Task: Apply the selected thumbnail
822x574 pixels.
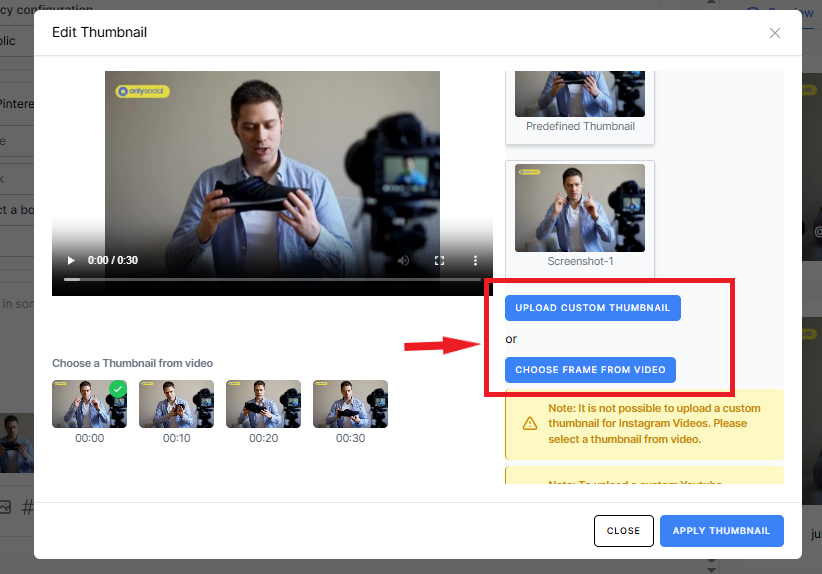Action: 721,531
